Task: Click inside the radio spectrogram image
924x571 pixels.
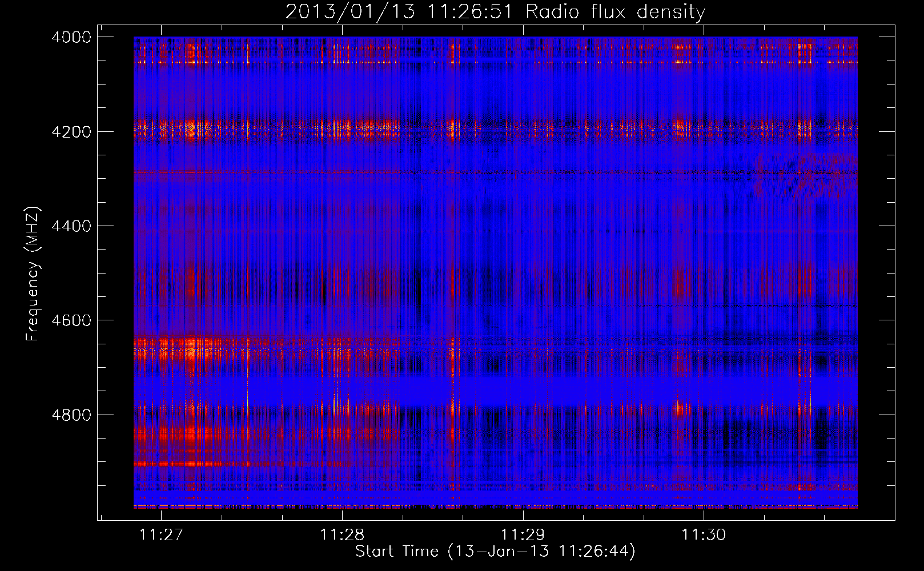Action: (x=496, y=272)
